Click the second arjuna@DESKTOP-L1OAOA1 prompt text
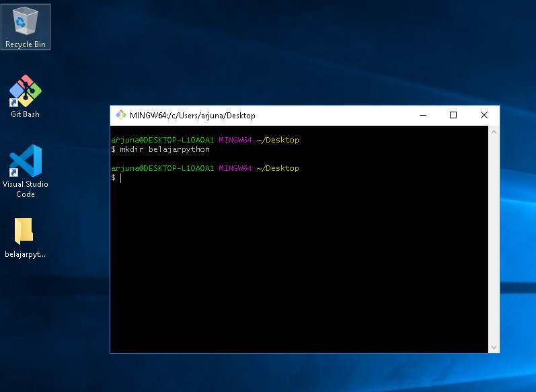 coord(162,168)
